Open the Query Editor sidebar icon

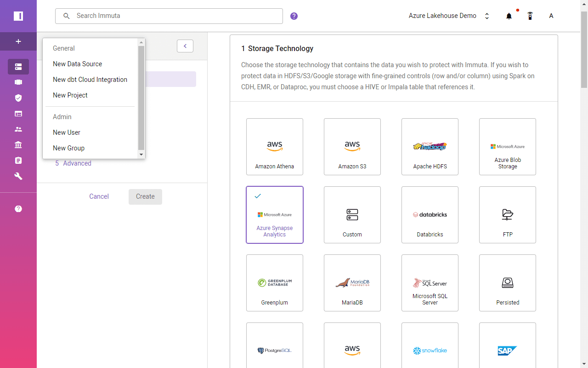(18, 114)
